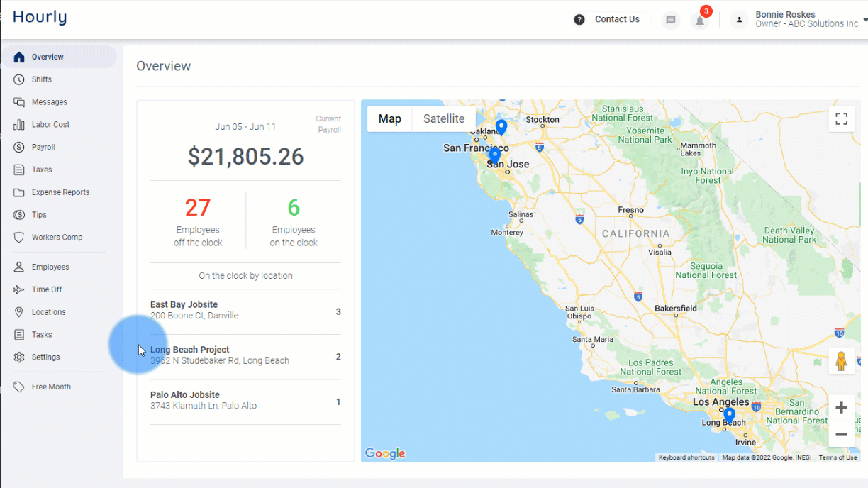Click the Messages chat icon in sidebar
The image size is (868, 488).
(19, 102)
